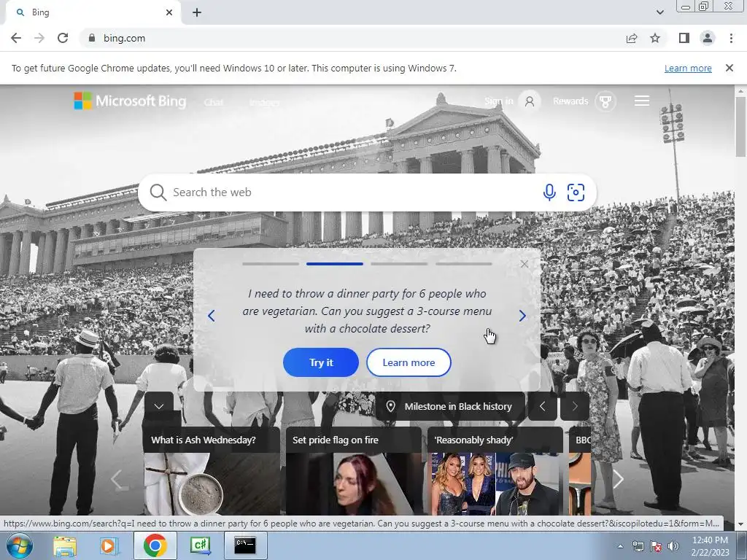
Task: Bookmark this page with the star
Action: pos(655,38)
